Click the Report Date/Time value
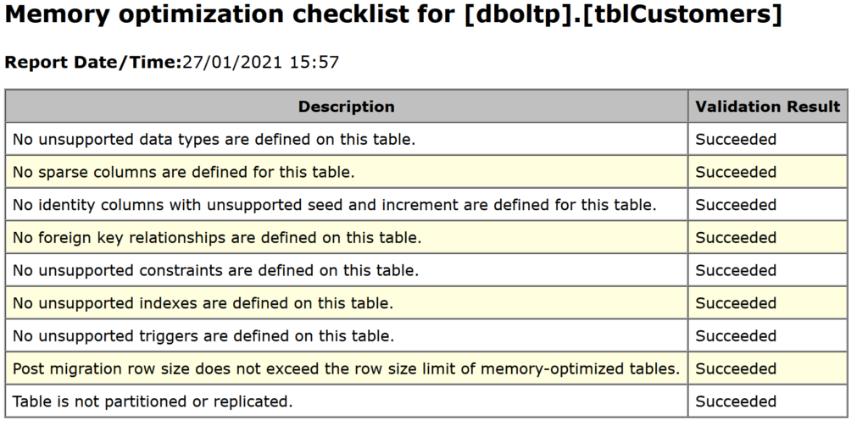Image resolution: width=868 pixels, height=426 pixels. coord(260,62)
